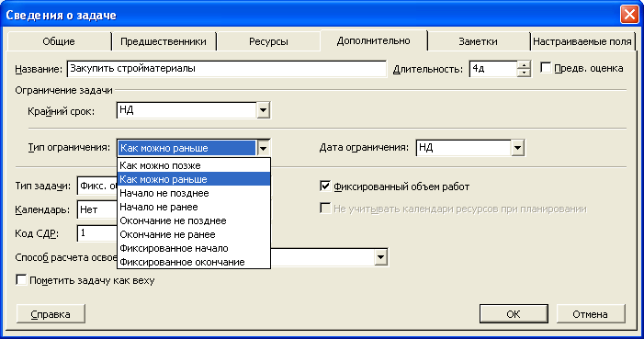Click the Название task name field
Image resolution: width=644 pixels, height=339 pixels.
coord(226,69)
